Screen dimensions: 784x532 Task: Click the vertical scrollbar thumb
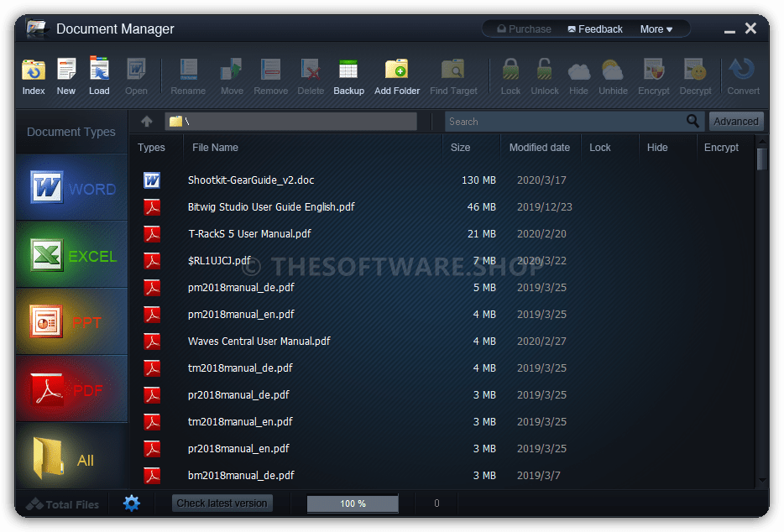(x=762, y=159)
